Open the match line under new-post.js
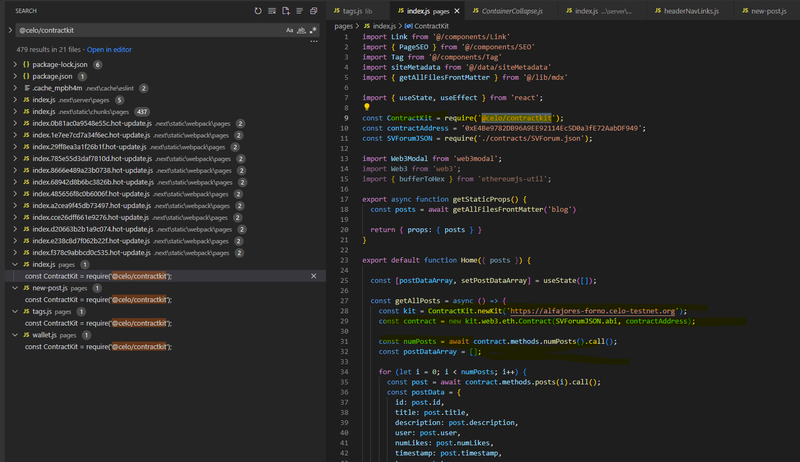The image size is (800, 462). click(98, 300)
